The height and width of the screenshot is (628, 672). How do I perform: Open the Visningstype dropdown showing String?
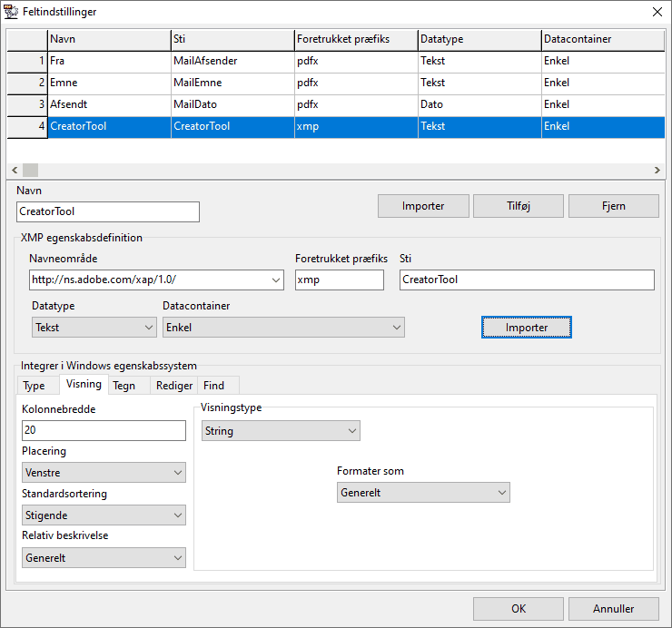(281, 430)
